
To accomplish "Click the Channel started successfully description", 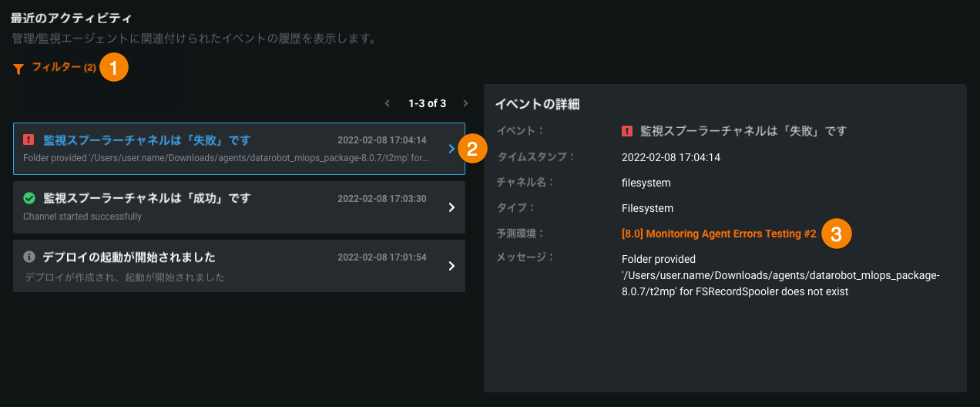I will (82, 217).
